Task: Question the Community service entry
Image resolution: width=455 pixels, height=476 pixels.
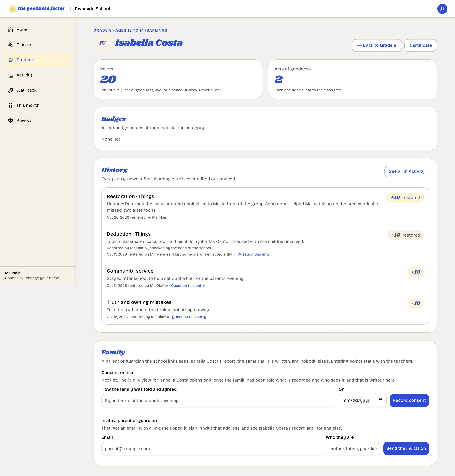Action: pyautogui.click(x=188, y=286)
